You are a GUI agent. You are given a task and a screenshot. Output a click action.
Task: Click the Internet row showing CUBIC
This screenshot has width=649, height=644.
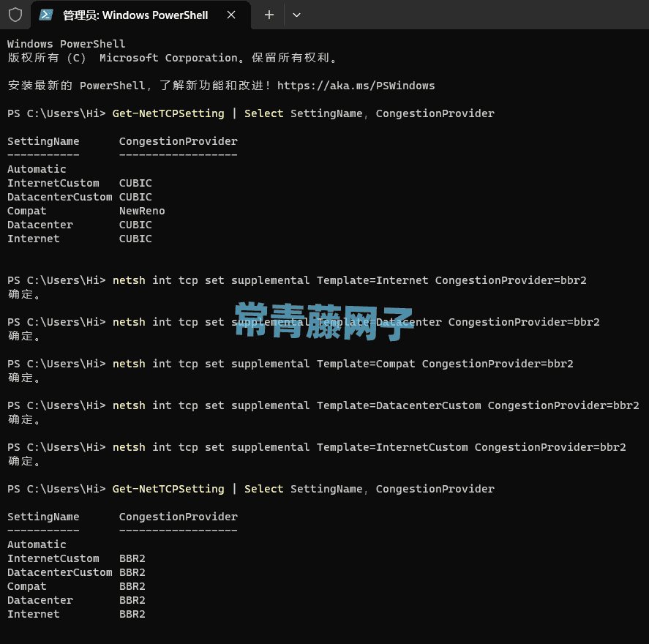point(80,239)
